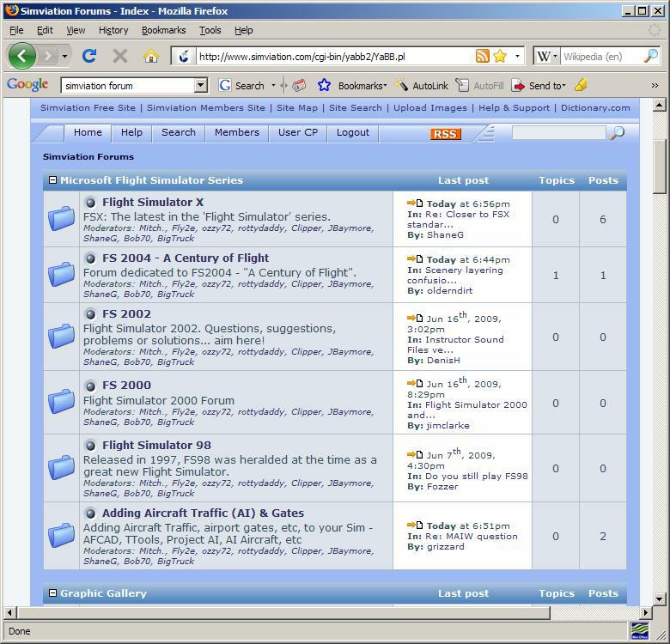Click the Forward navigation arrow
This screenshot has height=644, width=670.
(48, 56)
